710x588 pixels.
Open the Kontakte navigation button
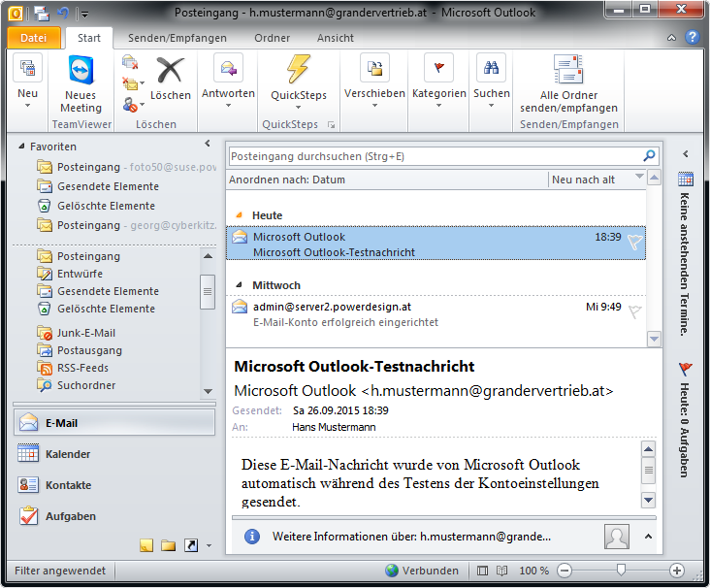68,485
